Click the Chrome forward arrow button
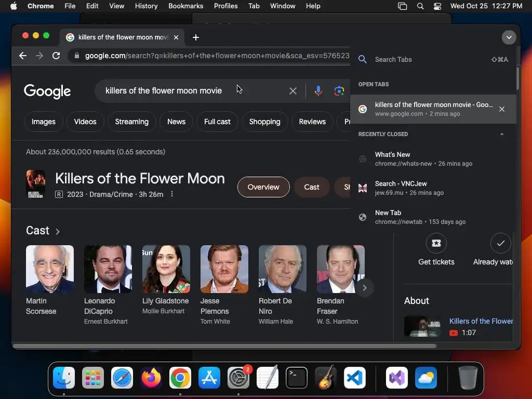The height and width of the screenshot is (399, 532). pyautogui.click(x=39, y=56)
